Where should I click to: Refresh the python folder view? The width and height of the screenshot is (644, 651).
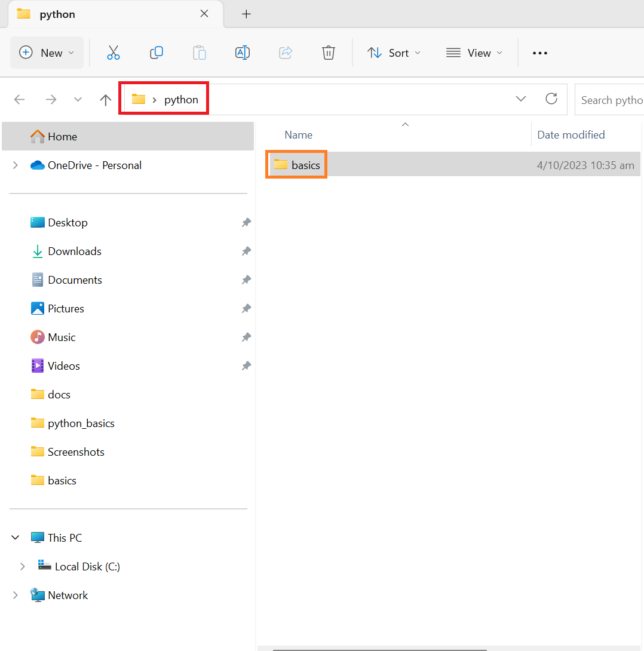click(551, 99)
